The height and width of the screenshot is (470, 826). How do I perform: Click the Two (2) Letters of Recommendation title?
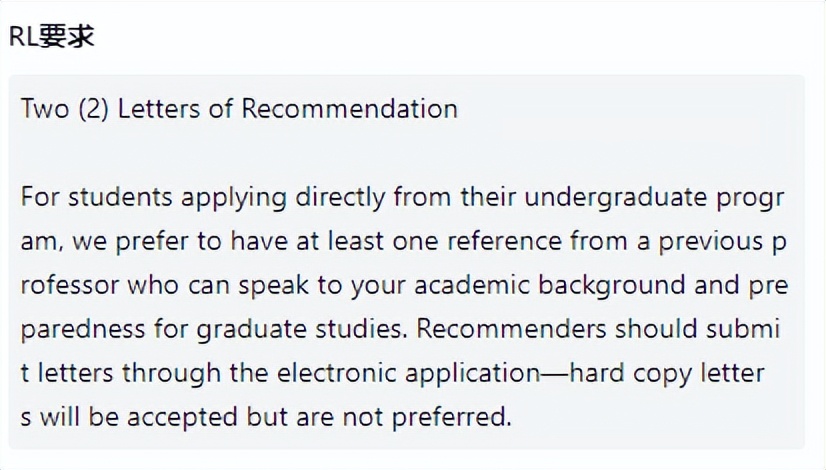click(239, 109)
